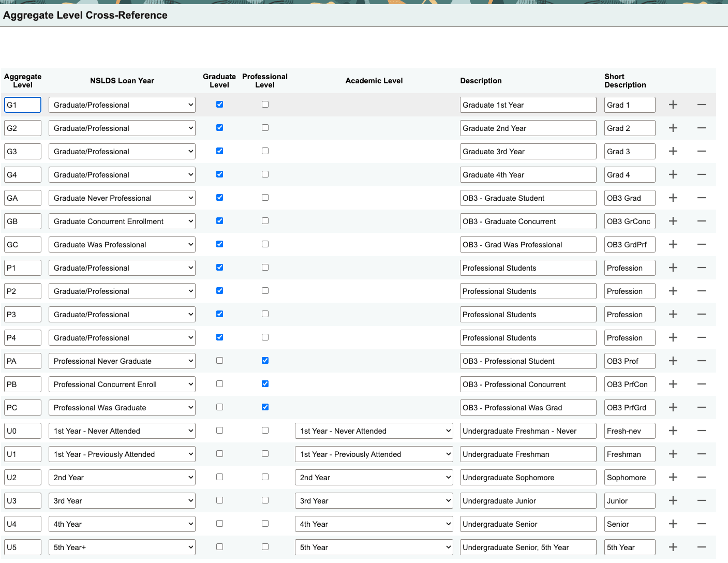Remove the U0 row using minus icon

point(702,431)
